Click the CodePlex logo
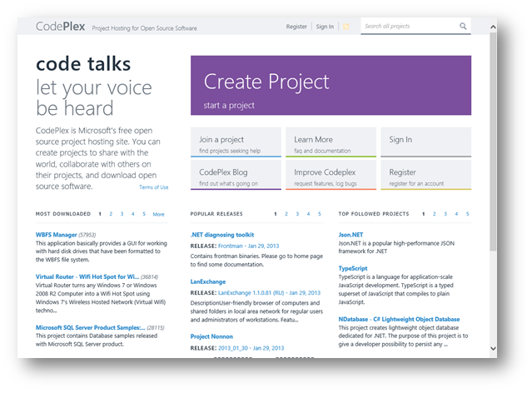Image resolution: width=532 pixels, height=393 pixels. tap(60, 27)
